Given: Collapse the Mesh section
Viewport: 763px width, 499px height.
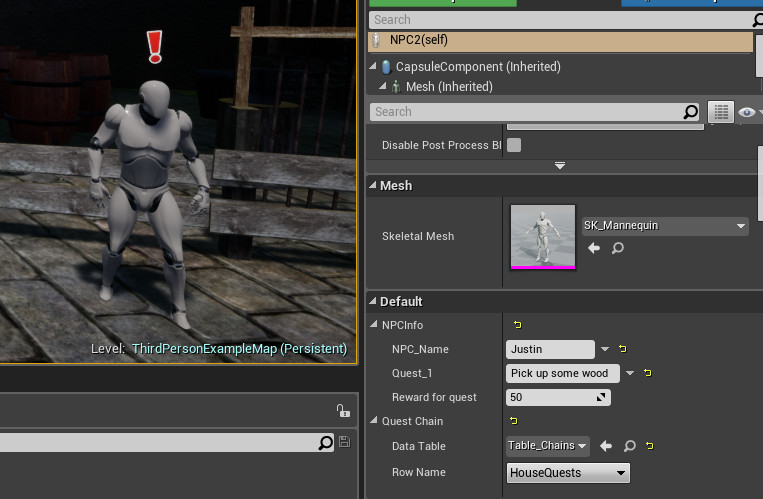Looking at the screenshot, I should coord(373,185).
